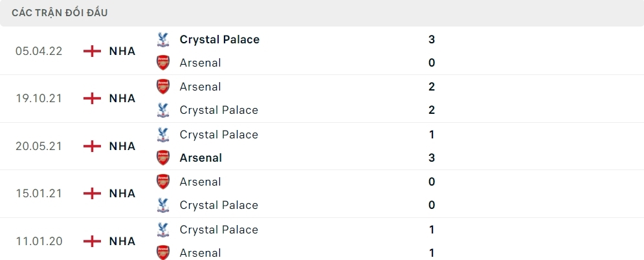Open Arsenal team name in 11.01.20 match

pyautogui.click(x=200, y=253)
